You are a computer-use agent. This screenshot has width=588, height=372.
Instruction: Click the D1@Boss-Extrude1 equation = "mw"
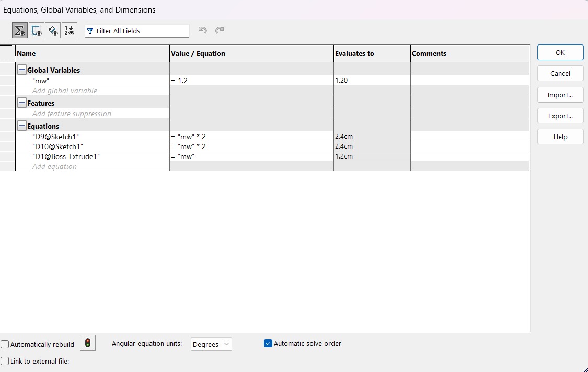click(x=251, y=156)
